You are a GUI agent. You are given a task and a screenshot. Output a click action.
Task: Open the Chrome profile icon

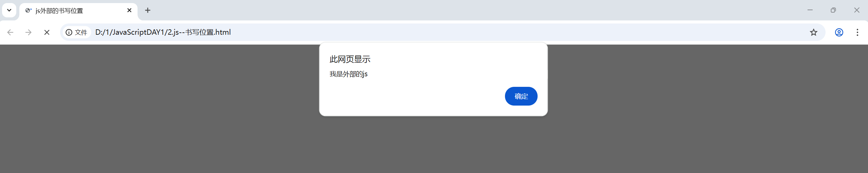(839, 32)
